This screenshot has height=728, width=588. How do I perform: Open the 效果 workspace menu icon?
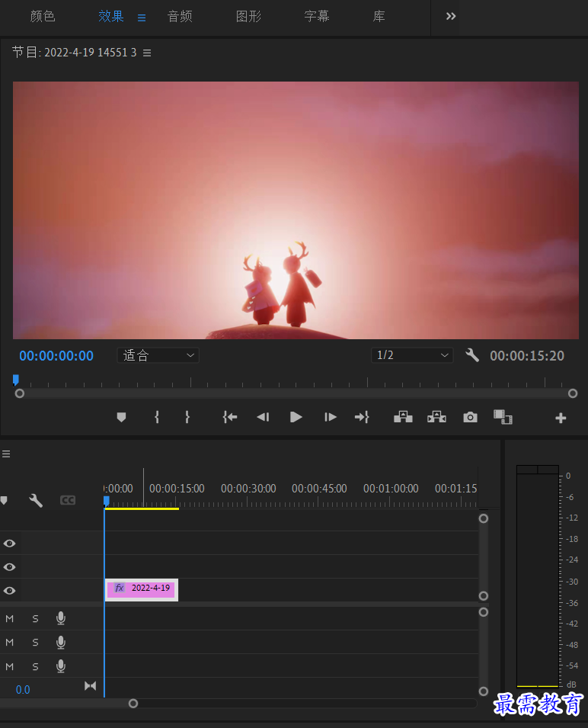pos(142,18)
